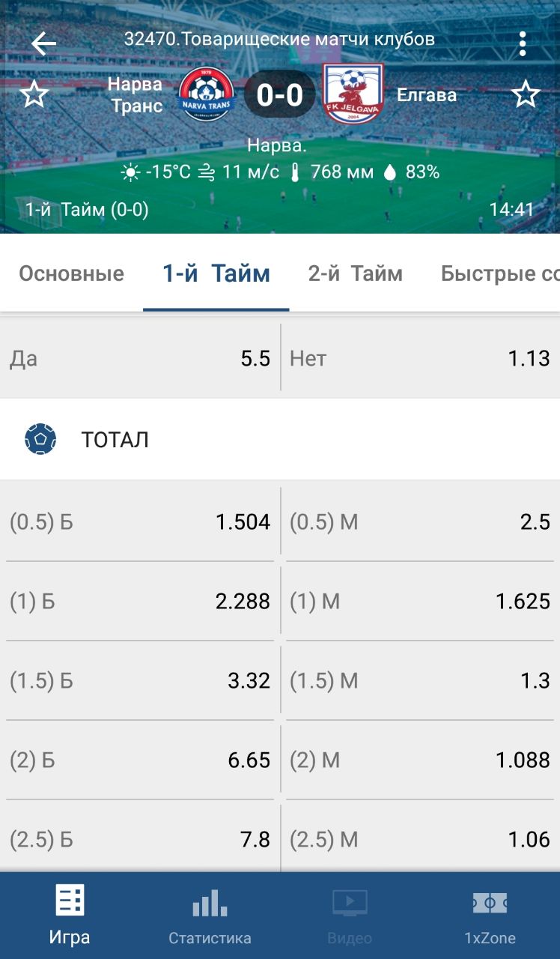Bet on Нет at 1.13
The height and width of the screenshot is (959, 560).
tap(420, 358)
